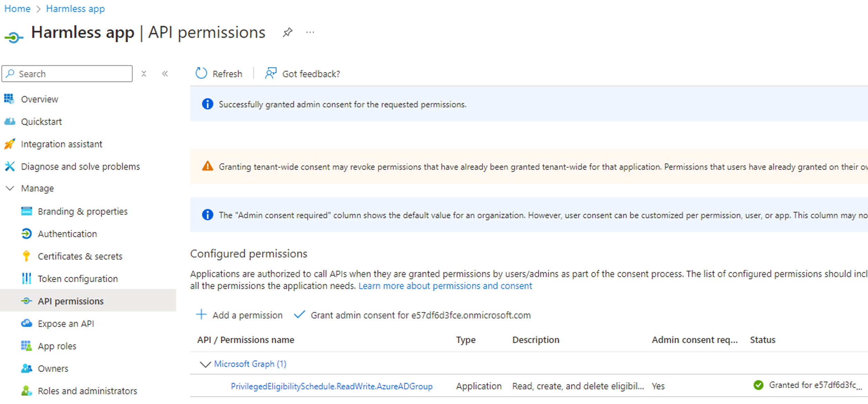Collapse the Microsoft Graph (1) group chevron
868x404 pixels.
(x=205, y=364)
